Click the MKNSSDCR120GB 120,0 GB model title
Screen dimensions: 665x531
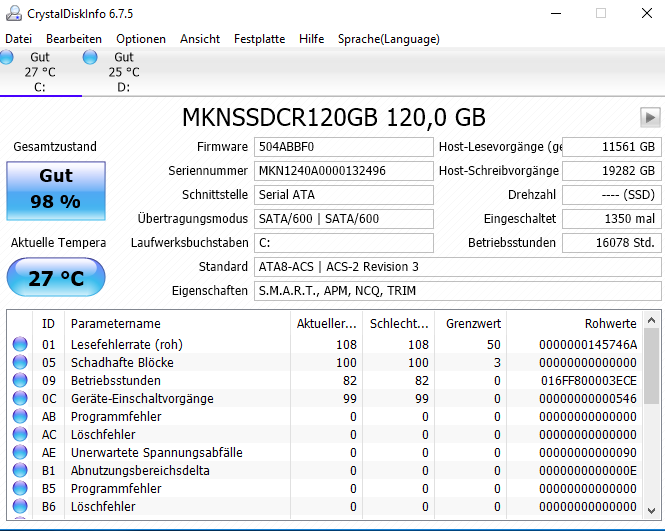coord(334,117)
